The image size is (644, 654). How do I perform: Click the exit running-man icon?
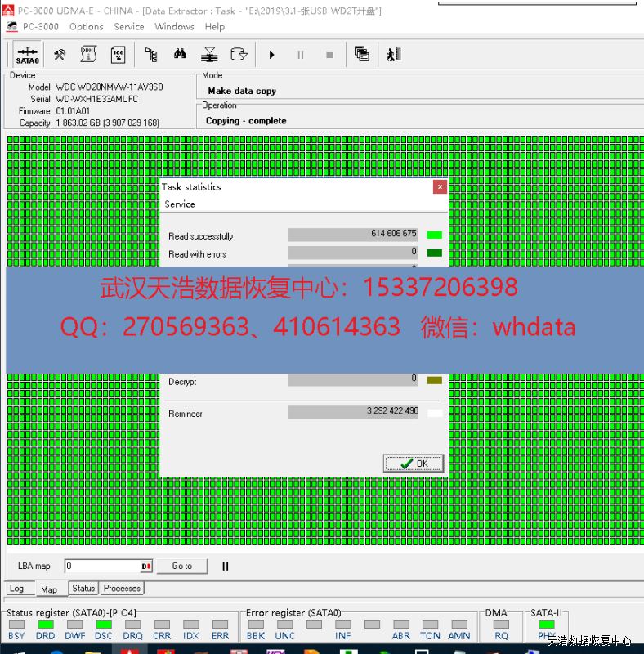click(x=394, y=55)
